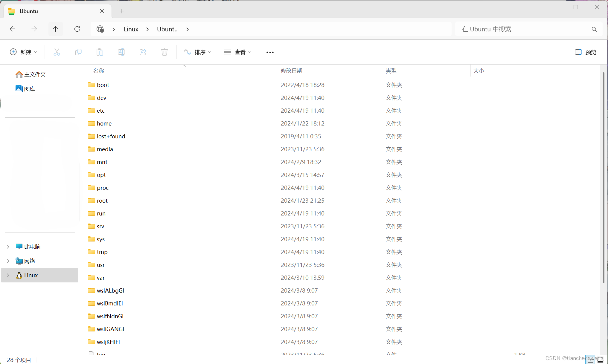Viewport: 608px width, 364px height.
Task: Switch to details view icon in status bar
Action: click(x=590, y=360)
